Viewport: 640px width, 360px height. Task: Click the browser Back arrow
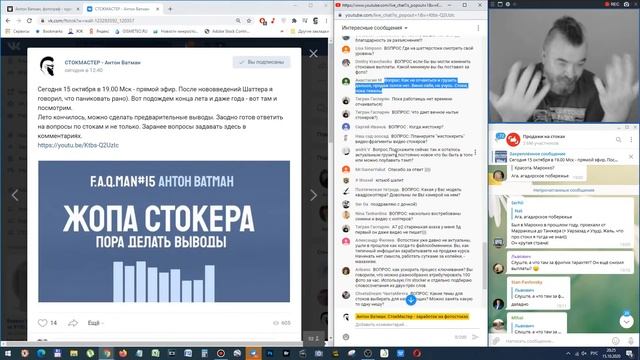8,20
